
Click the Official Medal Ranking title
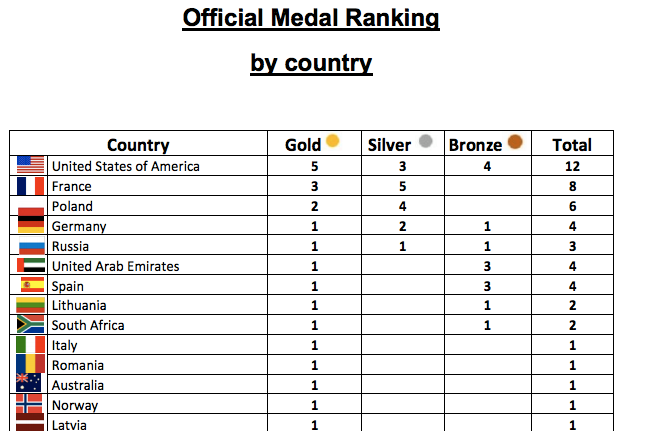click(x=311, y=19)
